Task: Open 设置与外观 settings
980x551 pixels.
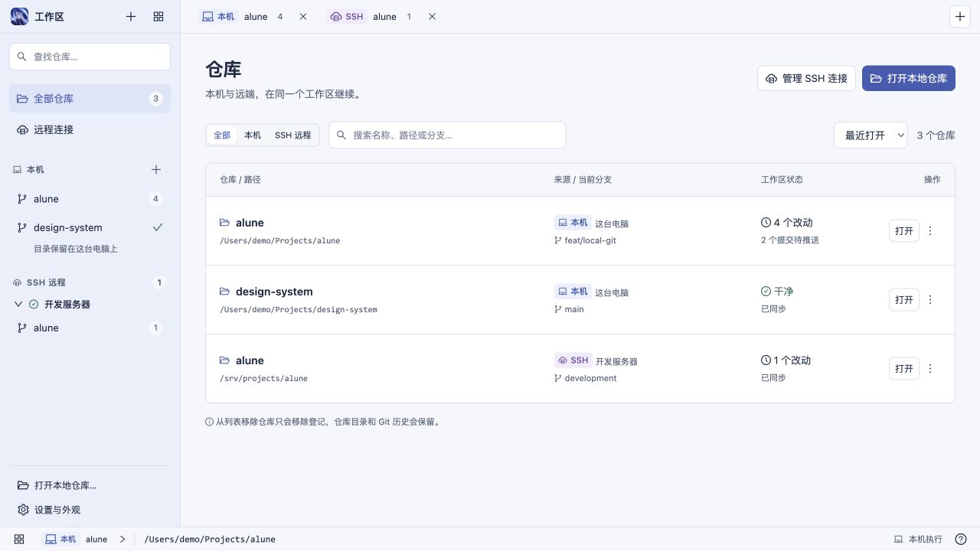Action: pos(90,510)
